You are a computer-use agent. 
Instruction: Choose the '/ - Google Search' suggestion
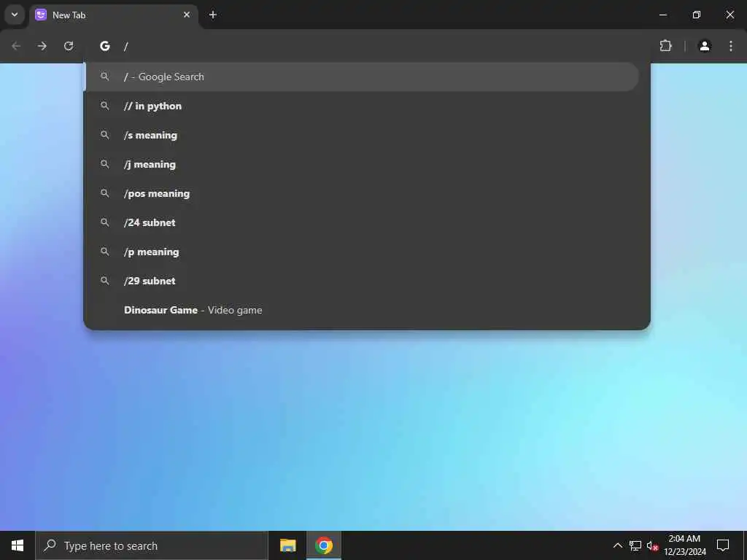point(362,77)
